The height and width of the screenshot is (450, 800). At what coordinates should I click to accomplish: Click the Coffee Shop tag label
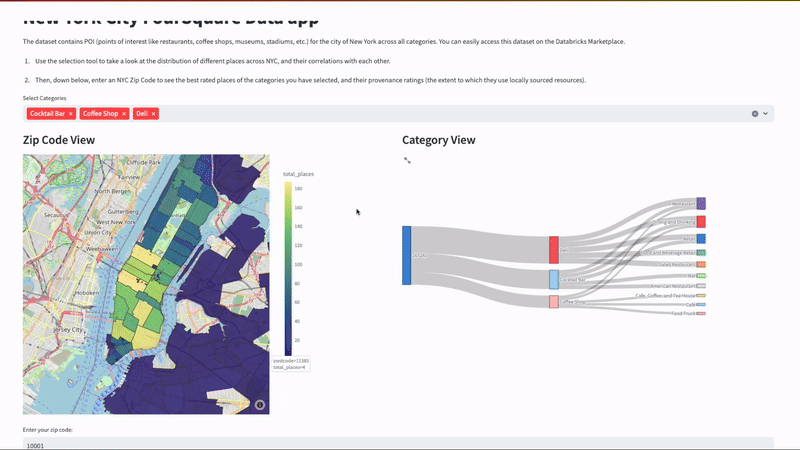[101, 114]
